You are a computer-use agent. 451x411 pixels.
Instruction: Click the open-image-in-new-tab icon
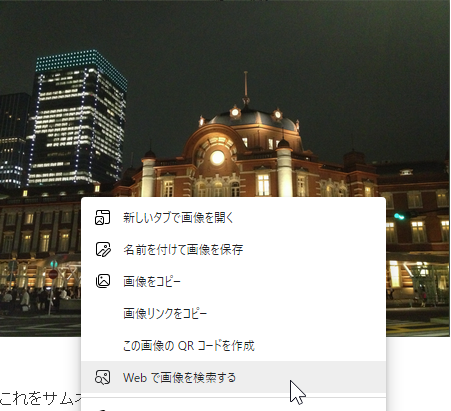tap(103, 217)
